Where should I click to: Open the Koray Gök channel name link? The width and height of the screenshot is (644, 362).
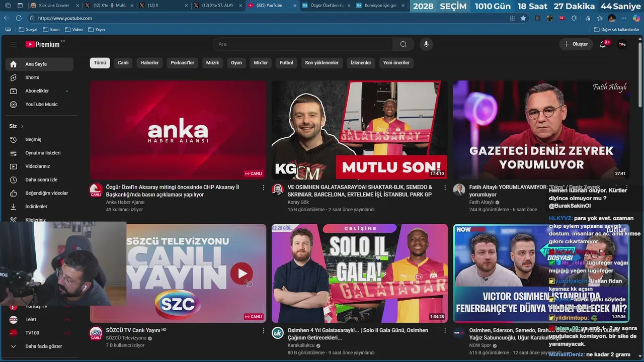pyautogui.click(x=298, y=202)
